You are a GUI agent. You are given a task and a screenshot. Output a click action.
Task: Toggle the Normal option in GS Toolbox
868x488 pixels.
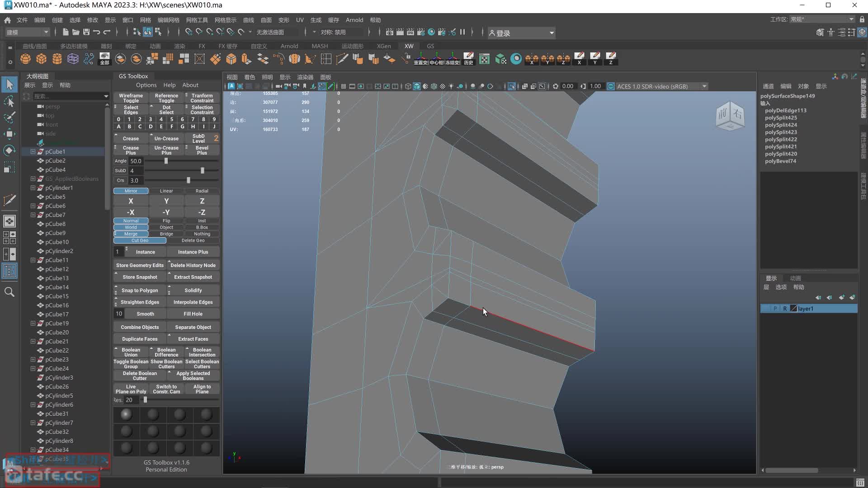(x=131, y=221)
